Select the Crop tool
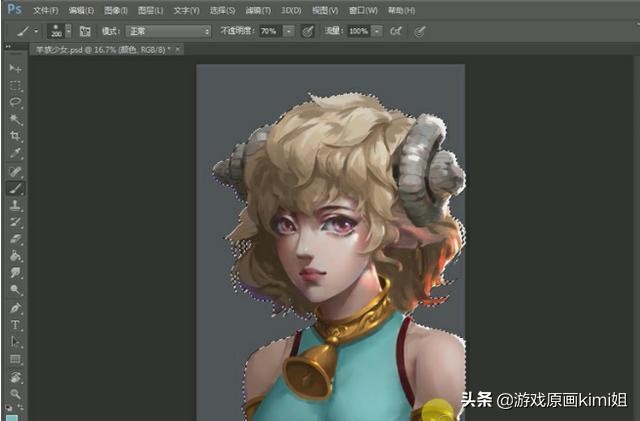This screenshot has height=421, width=640. [15, 136]
